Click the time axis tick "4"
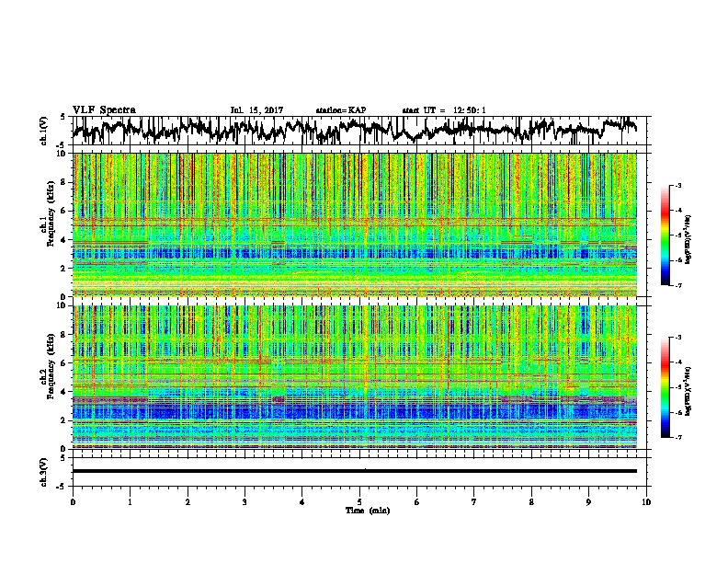728x563 pixels. (302, 502)
